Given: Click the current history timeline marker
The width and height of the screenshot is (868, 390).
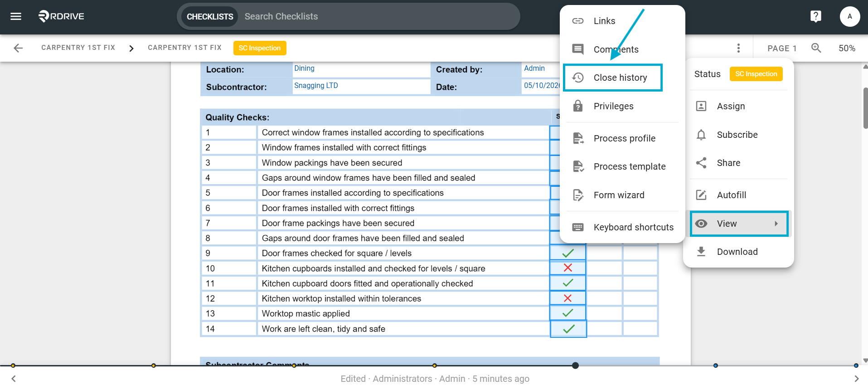Looking at the screenshot, I should (575, 366).
